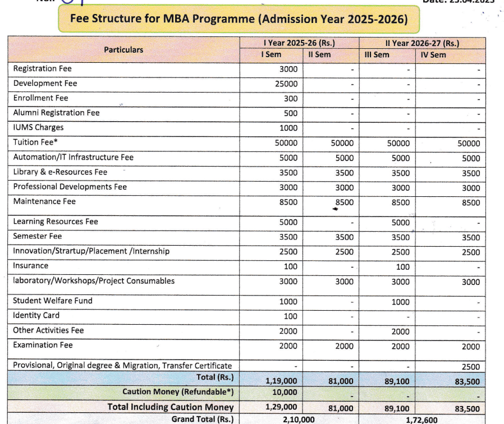Click the Tuition Fee* row label

point(35,142)
